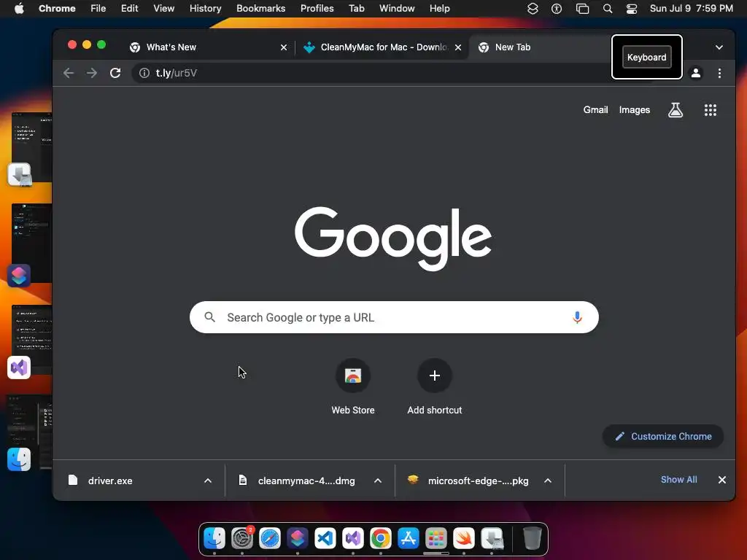
Task: Switch to the Shortcuts window thumbnail in Stage Manager
Action: click(29, 244)
